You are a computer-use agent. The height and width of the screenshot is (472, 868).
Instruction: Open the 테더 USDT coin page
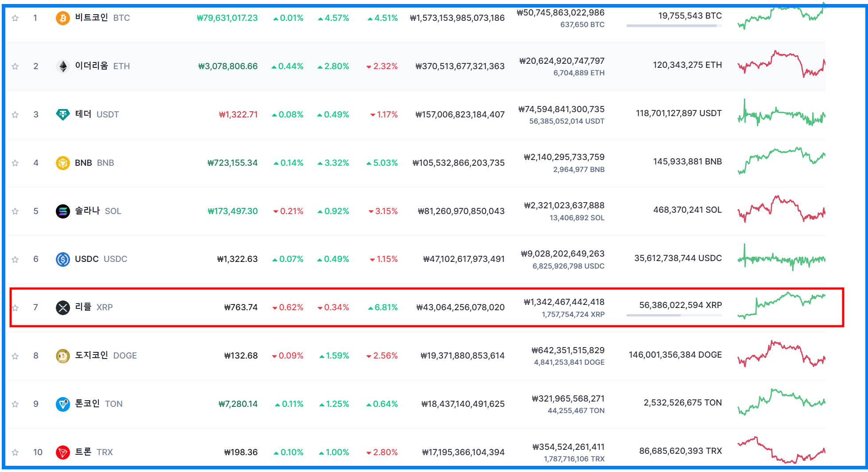click(x=97, y=114)
